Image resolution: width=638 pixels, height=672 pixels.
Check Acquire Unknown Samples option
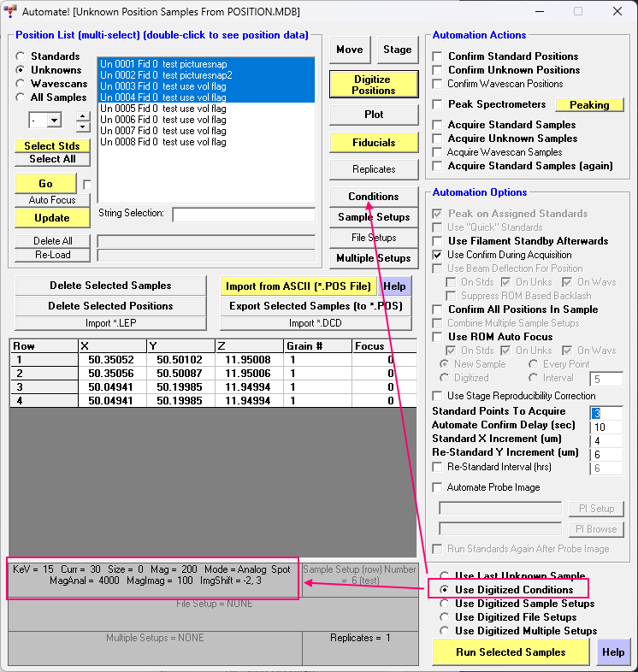coord(439,139)
